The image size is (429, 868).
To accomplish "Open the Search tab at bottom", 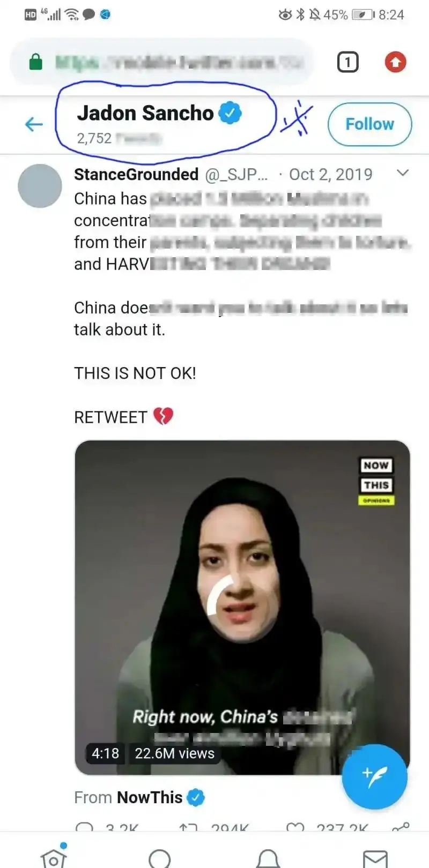I will 159,858.
